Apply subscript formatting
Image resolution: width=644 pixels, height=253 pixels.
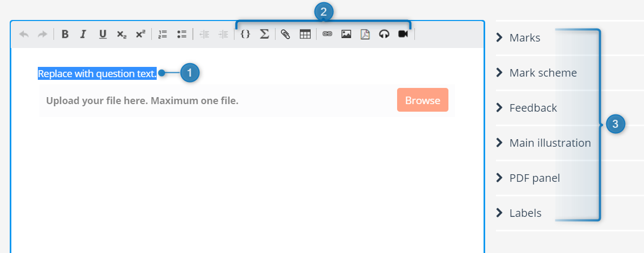click(x=122, y=35)
